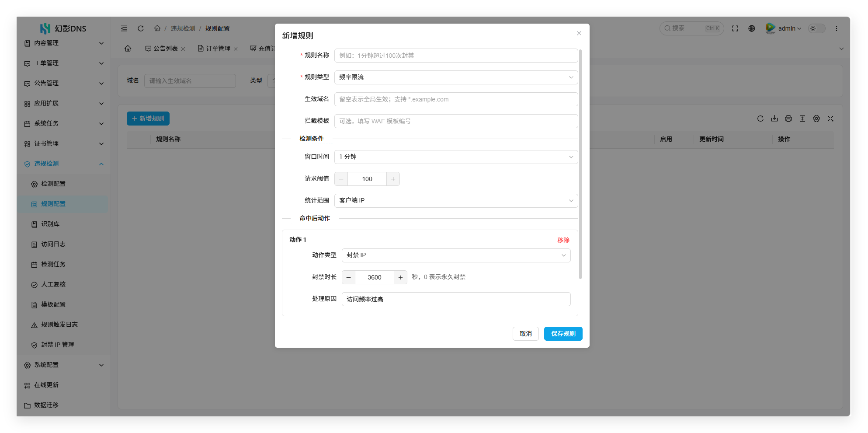Open the 窗口时间 dropdown
The height and width of the screenshot is (433, 868).
tap(456, 157)
